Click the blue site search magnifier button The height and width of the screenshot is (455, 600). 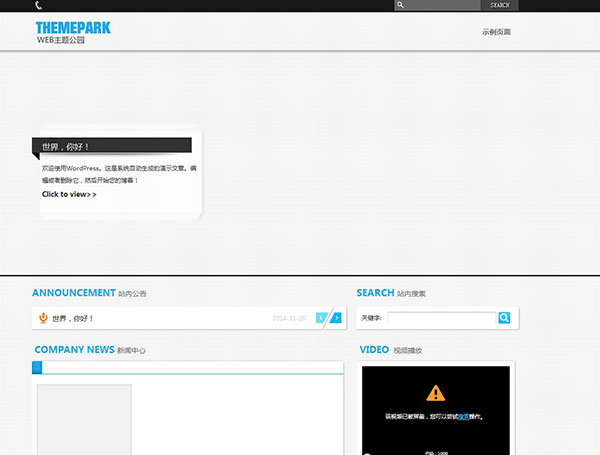(504, 318)
